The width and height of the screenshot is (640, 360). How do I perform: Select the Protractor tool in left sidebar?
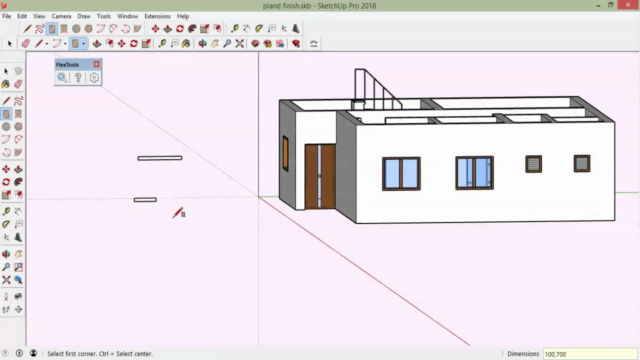(x=6, y=224)
